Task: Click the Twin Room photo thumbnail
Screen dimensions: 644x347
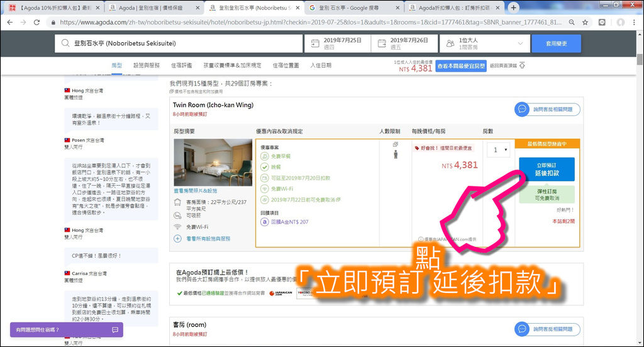Action: point(213,162)
